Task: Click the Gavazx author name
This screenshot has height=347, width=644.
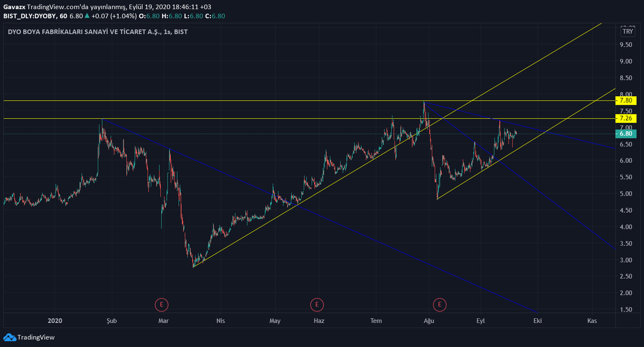Action: (x=14, y=8)
